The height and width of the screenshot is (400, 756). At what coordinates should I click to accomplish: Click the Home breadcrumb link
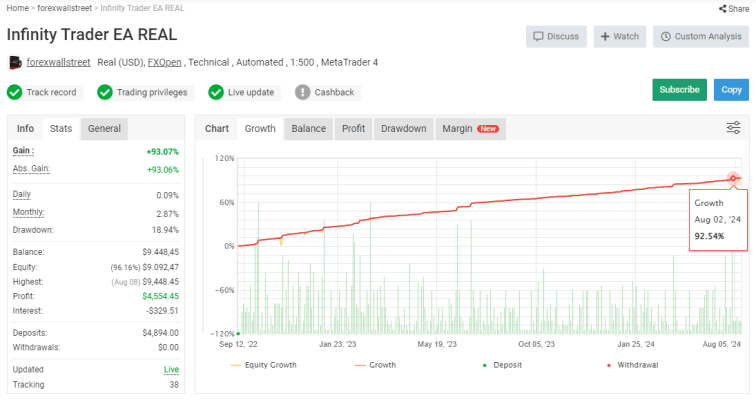pyautogui.click(x=18, y=8)
